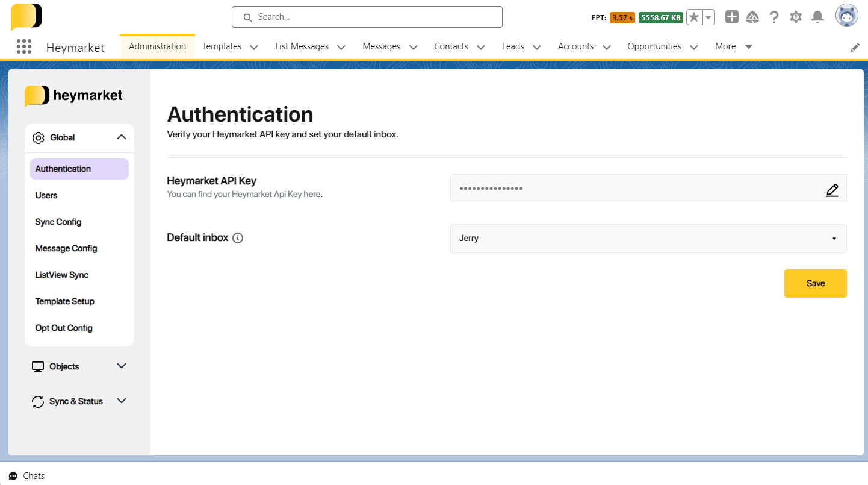The height and width of the screenshot is (485, 868).
Task: Switch to the Accounts tab
Action: point(576,46)
